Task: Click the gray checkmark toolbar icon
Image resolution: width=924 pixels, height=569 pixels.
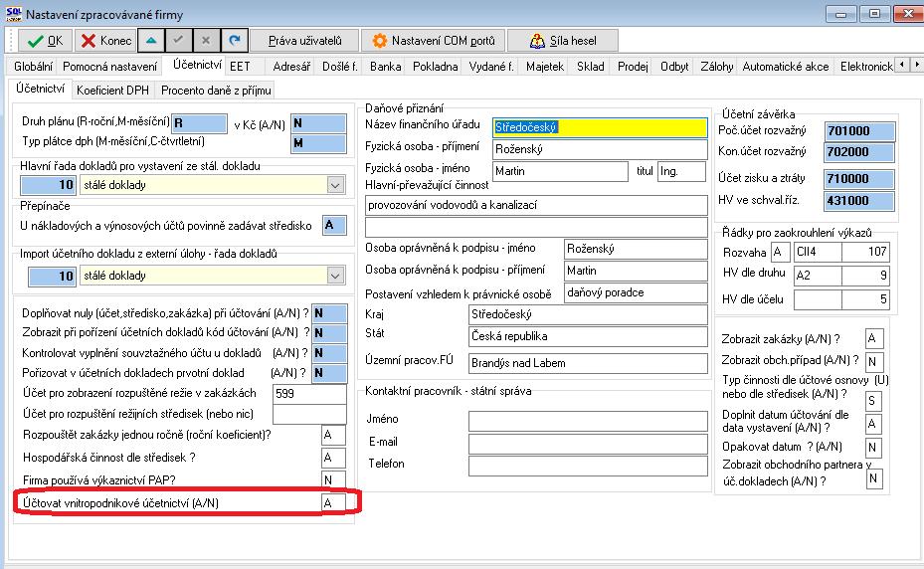Action: [x=178, y=41]
